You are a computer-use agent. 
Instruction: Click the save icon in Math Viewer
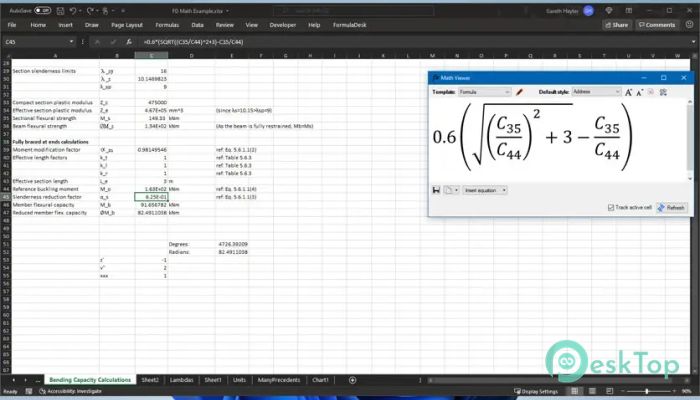click(436, 190)
